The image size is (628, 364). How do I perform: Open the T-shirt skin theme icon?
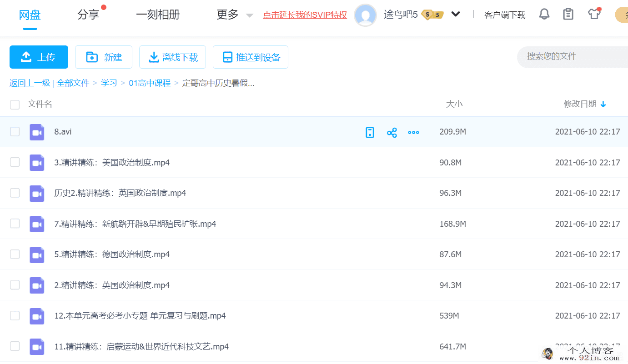click(x=593, y=14)
